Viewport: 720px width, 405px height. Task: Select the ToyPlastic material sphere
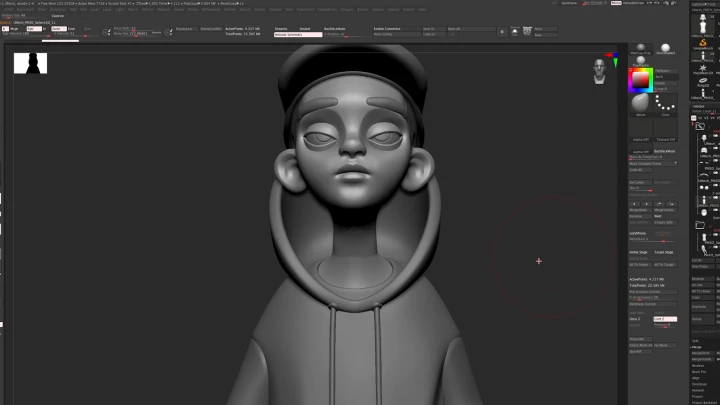[x=641, y=61]
